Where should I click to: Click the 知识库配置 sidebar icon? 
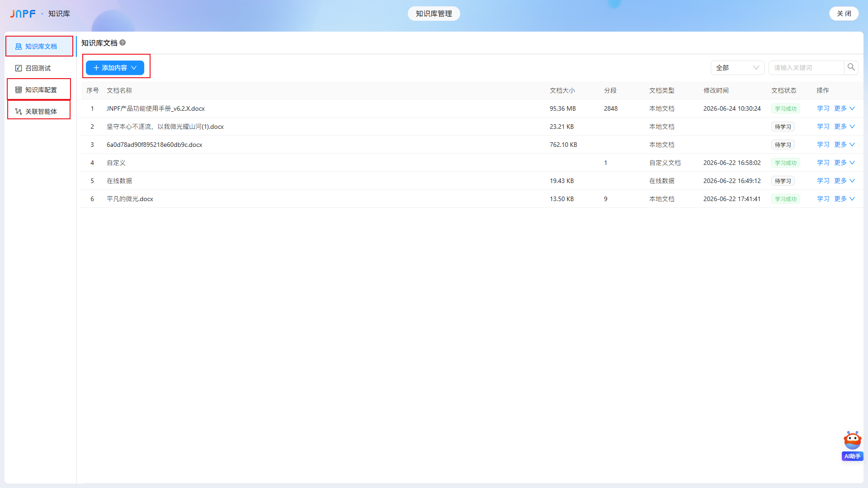(19, 90)
